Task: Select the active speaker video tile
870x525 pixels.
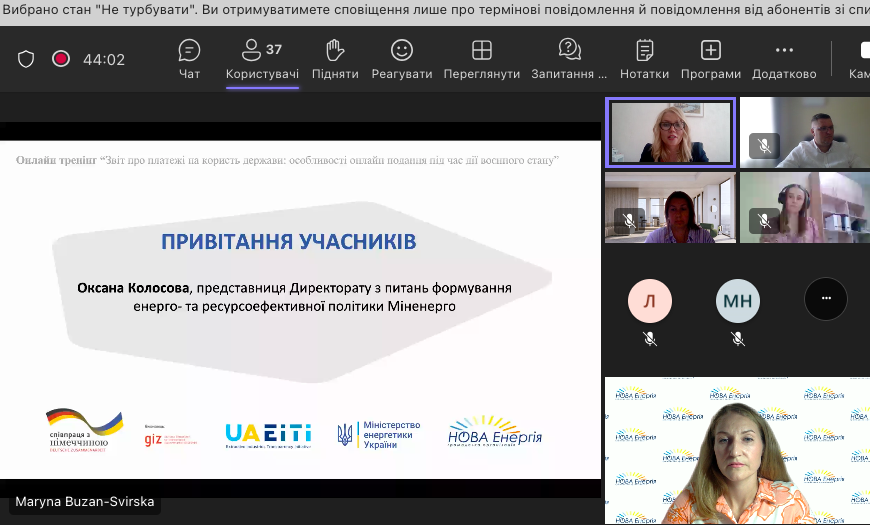Action: point(670,132)
